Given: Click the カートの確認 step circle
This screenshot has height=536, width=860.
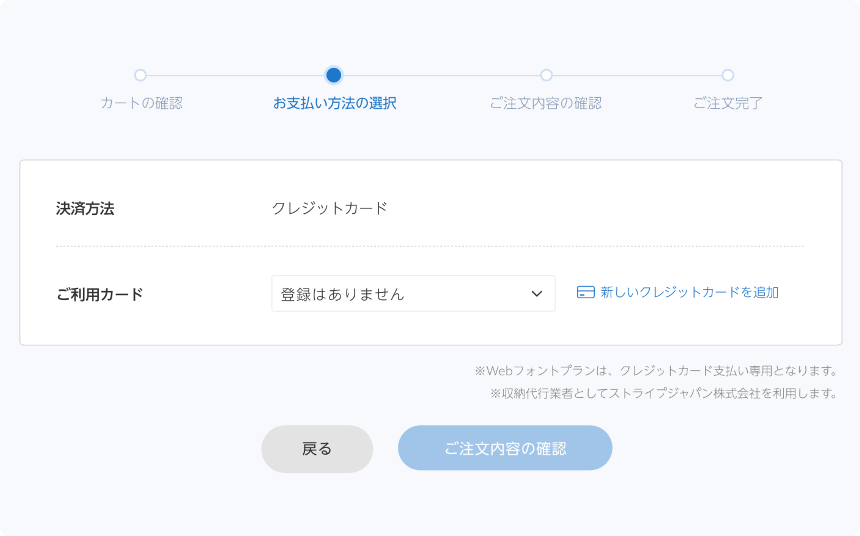Looking at the screenshot, I should [x=140, y=75].
